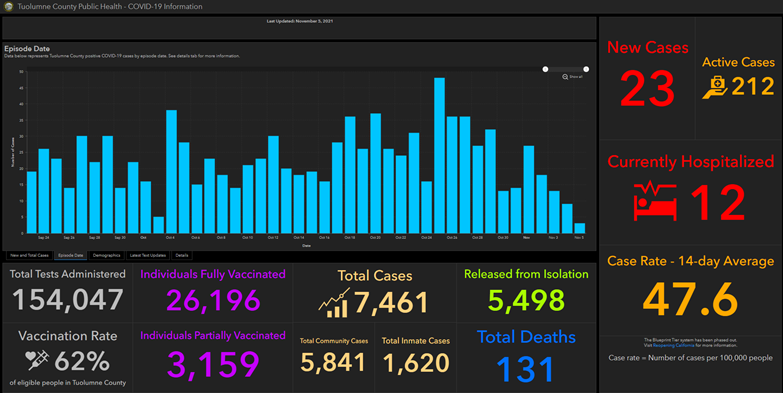Click the Currently Hospitalized heading

tap(691, 162)
